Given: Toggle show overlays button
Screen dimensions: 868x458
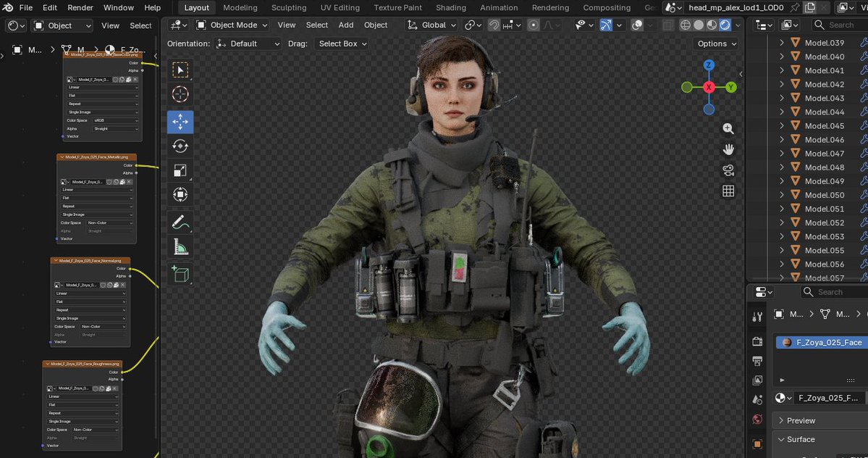Looking at the screenshot, I should coord(637,25).
